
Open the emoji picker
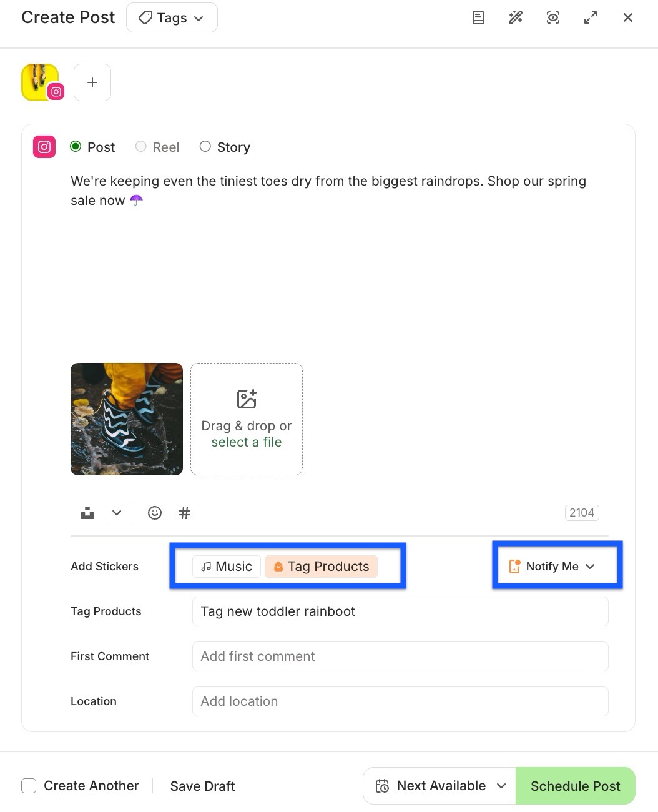(154, 512)
